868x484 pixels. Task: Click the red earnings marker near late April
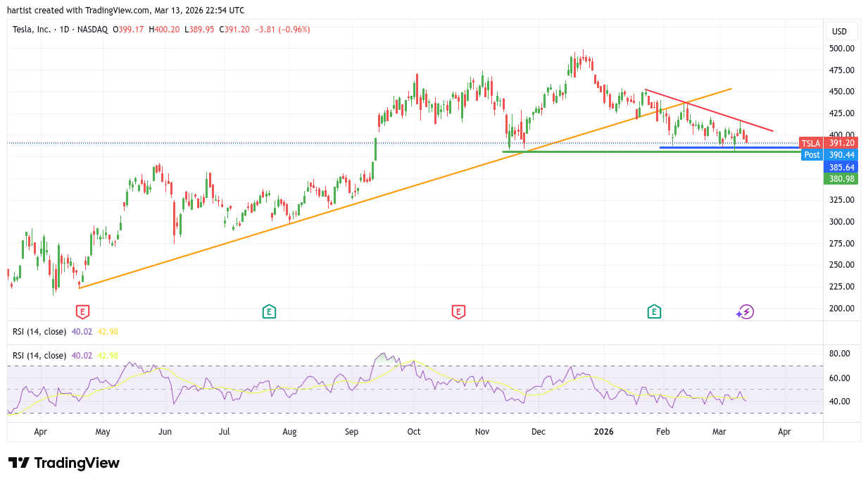[x=83, y=311]
